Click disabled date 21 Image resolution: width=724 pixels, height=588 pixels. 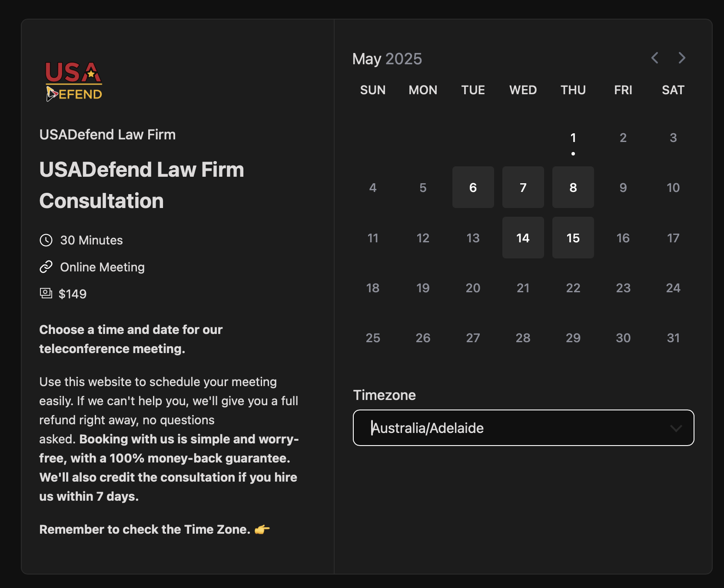click(x=523, y=287)
